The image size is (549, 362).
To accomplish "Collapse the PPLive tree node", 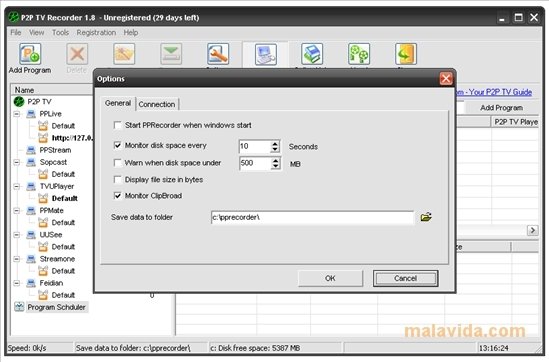I will 17,114.
